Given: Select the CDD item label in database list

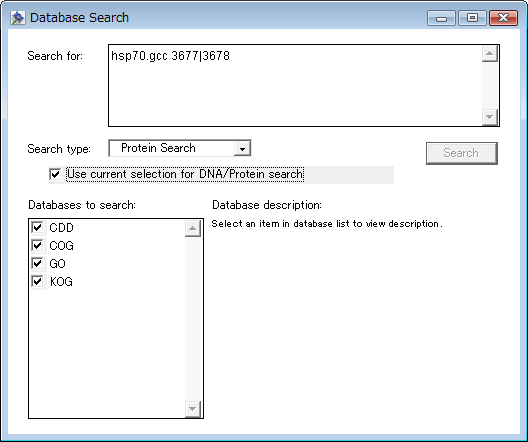Looking at the screenshot, I should coord(61,228).
